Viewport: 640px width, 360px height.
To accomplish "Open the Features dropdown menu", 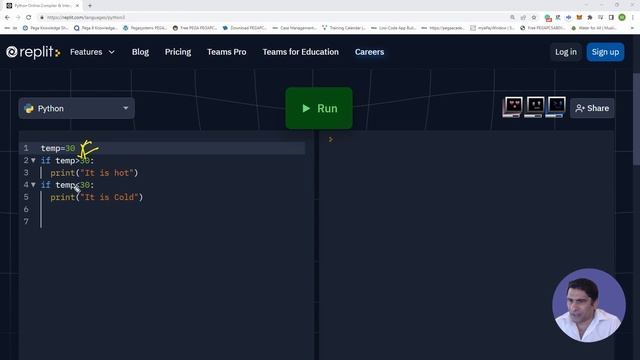I will [x=92, y=52].
